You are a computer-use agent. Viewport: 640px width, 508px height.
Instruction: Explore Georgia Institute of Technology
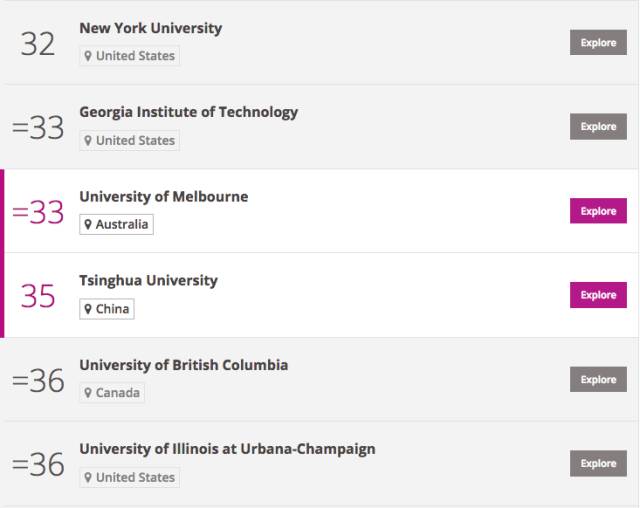[598, 126]
